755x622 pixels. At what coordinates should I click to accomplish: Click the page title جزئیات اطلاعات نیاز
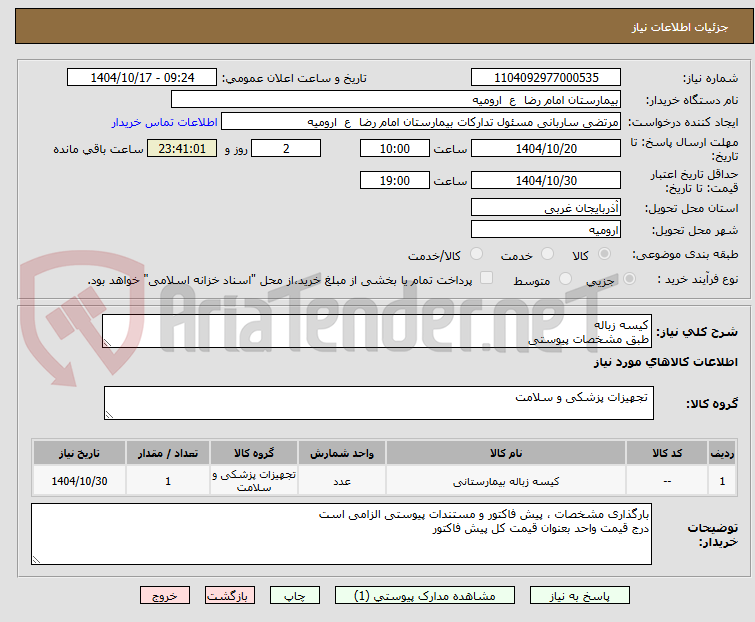click(x=680, y=27)
